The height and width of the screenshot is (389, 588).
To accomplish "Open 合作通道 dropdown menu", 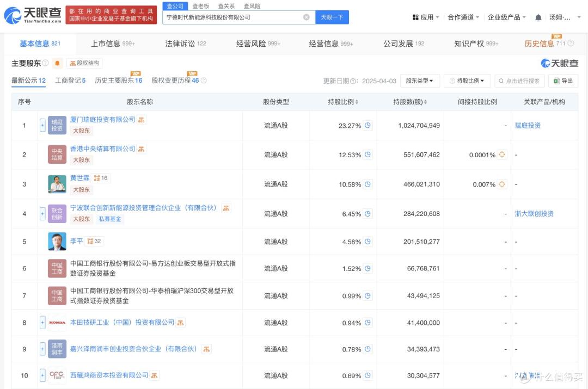I will [463, 17].
